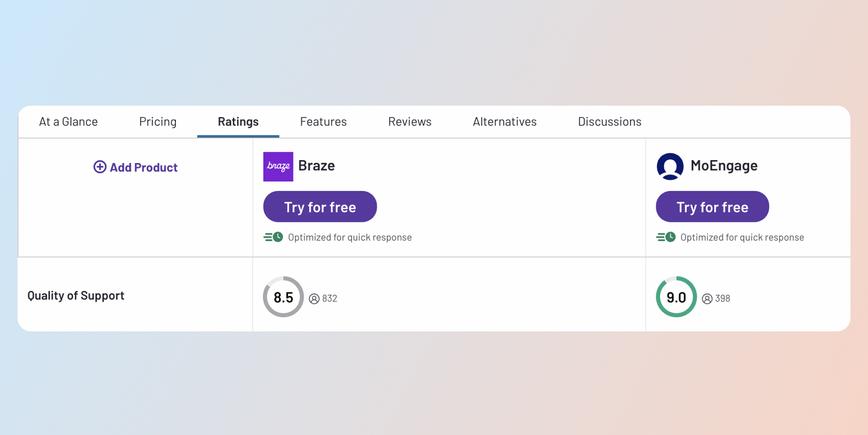
Task: Click the Add Product link text
Action: point(144,167)
